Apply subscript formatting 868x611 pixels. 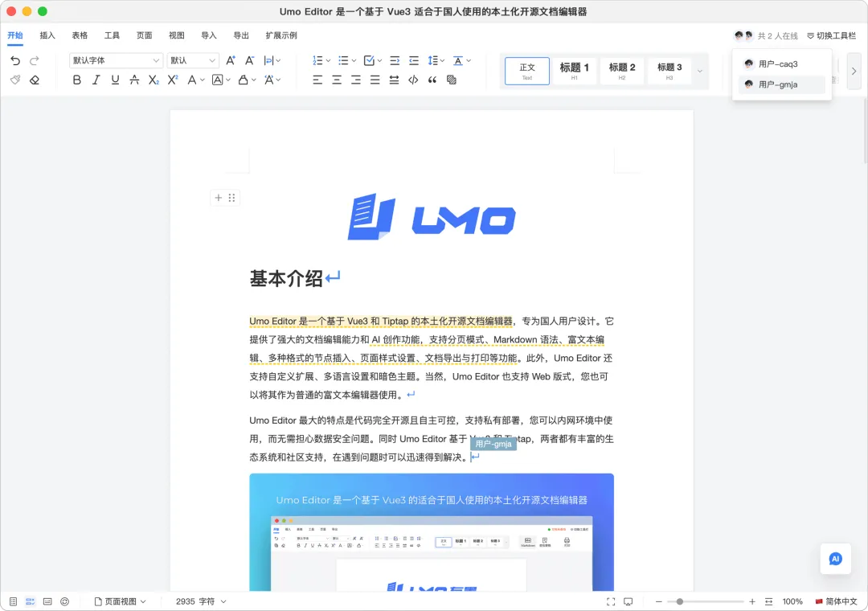coord(154,80)
